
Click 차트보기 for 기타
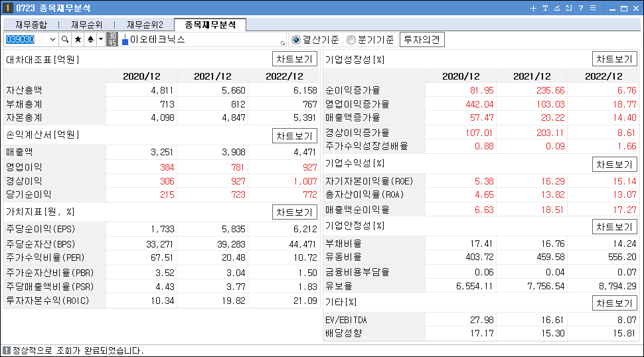614,303
